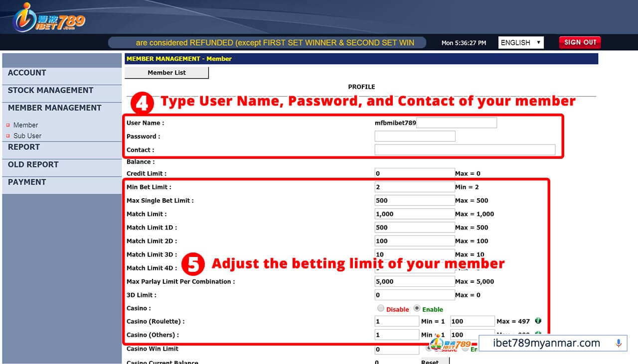Click the SIGN OUT button

click(x=579, y=42)
